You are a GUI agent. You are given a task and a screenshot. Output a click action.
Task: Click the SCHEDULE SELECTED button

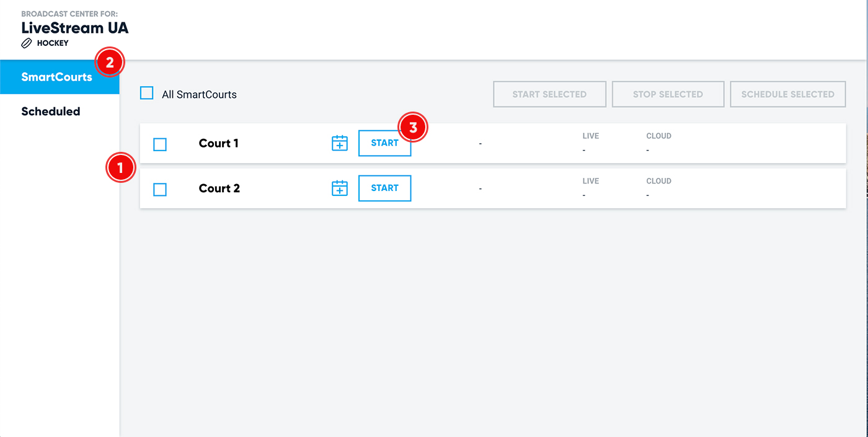[787, 94]
